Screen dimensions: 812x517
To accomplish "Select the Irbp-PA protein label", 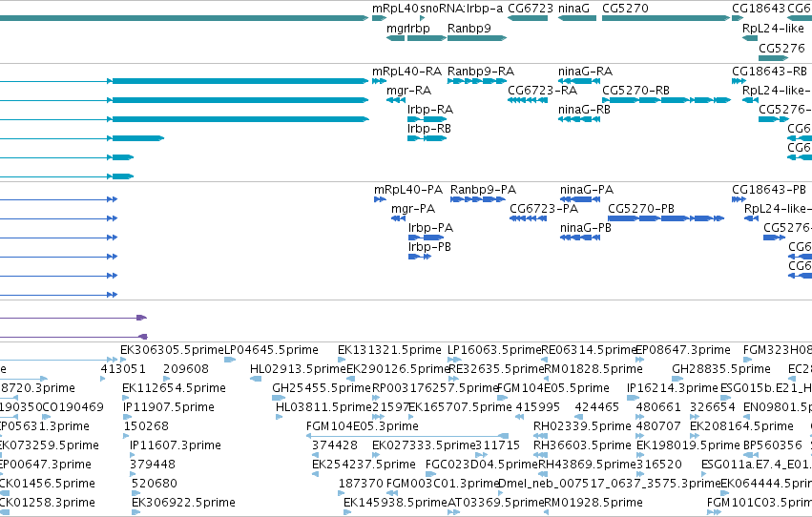I will [x=430, y=228].
